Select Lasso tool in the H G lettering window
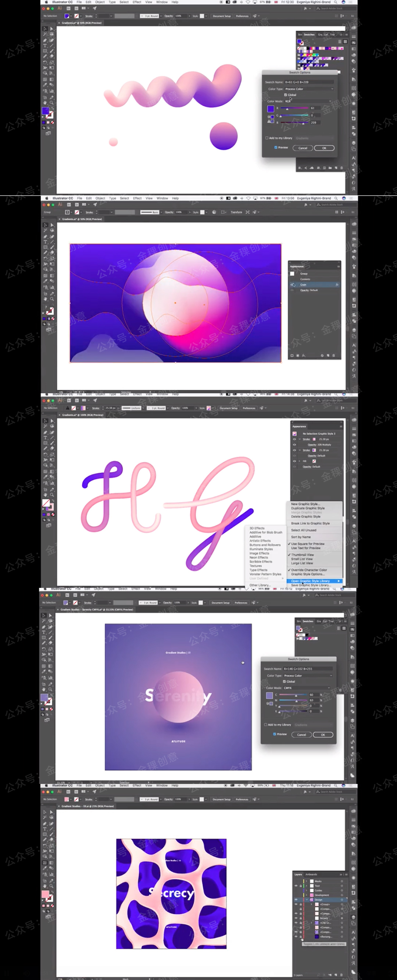 coord(52,426)
